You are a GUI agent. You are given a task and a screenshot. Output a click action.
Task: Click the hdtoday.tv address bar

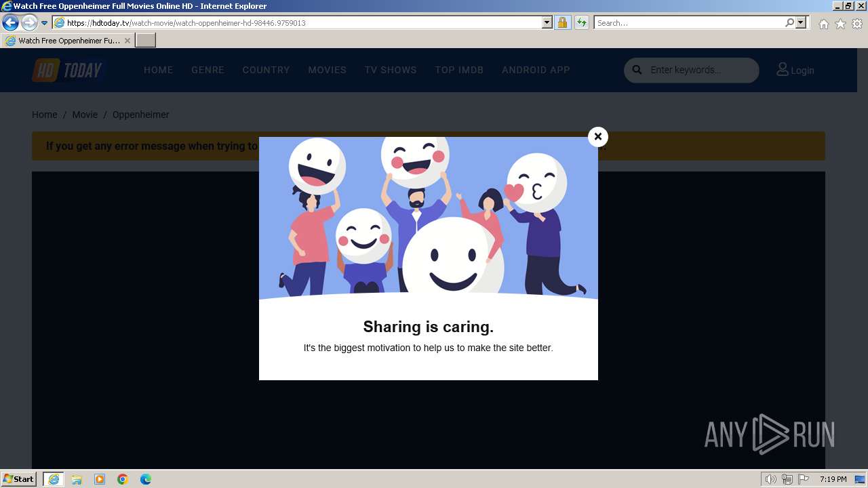302,22
